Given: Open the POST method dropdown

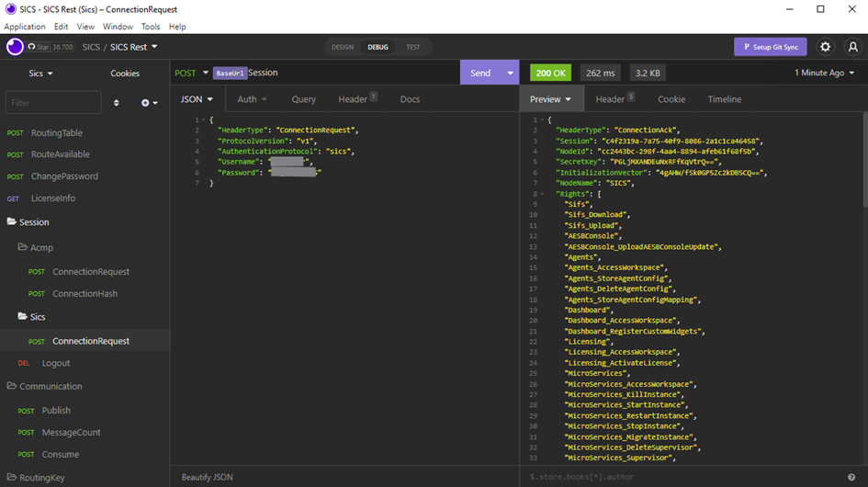Looking at the screenshot, I should [x=192, y=74].
